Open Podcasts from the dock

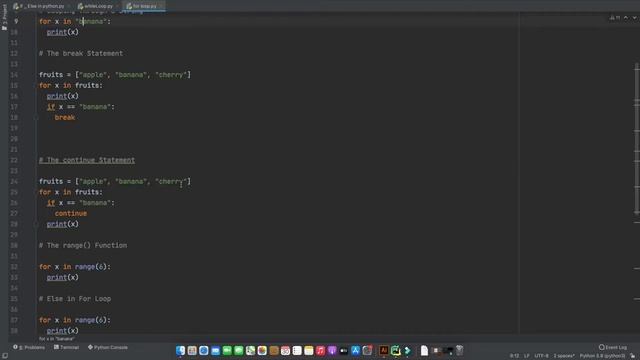click(332, 350)
